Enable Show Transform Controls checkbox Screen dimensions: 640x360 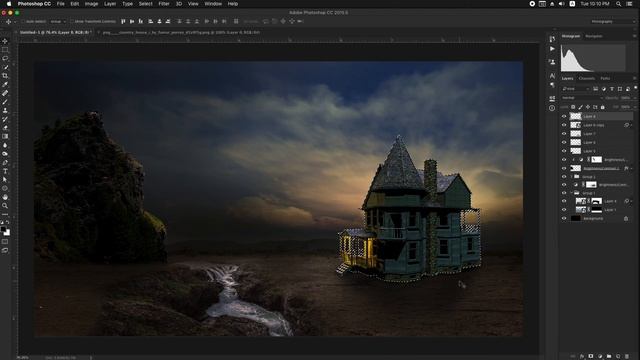tap(72, 21)
